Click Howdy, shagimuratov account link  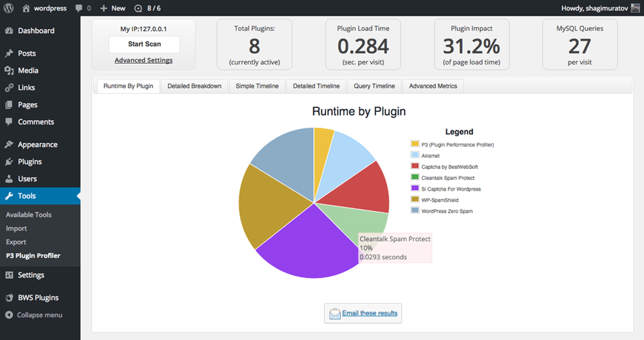pos(595,8)
